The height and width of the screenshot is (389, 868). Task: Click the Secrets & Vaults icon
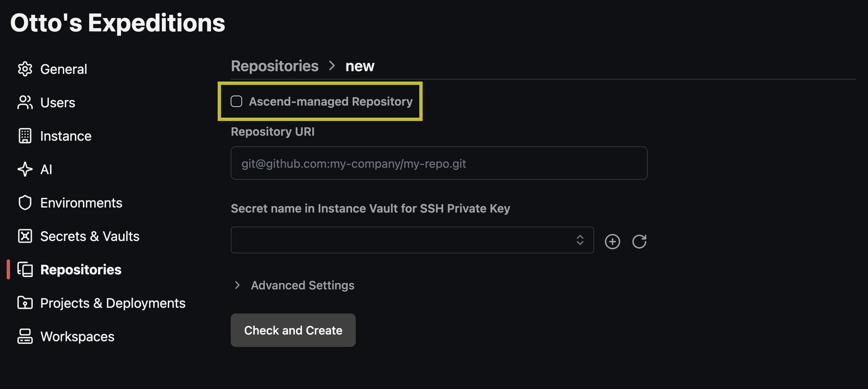point(25,236)
